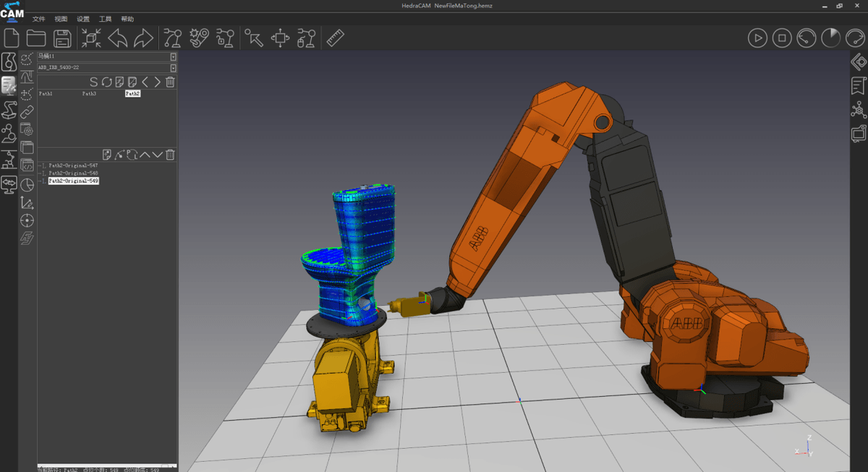868x472 pixels.
Task: Open the 文件 menu
Action: click(x=39, y=19)
